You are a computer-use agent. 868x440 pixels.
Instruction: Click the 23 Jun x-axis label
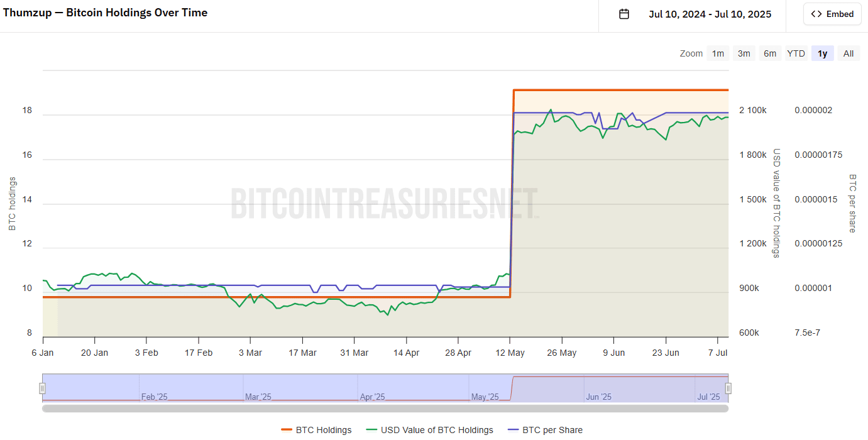click(666, 353)
